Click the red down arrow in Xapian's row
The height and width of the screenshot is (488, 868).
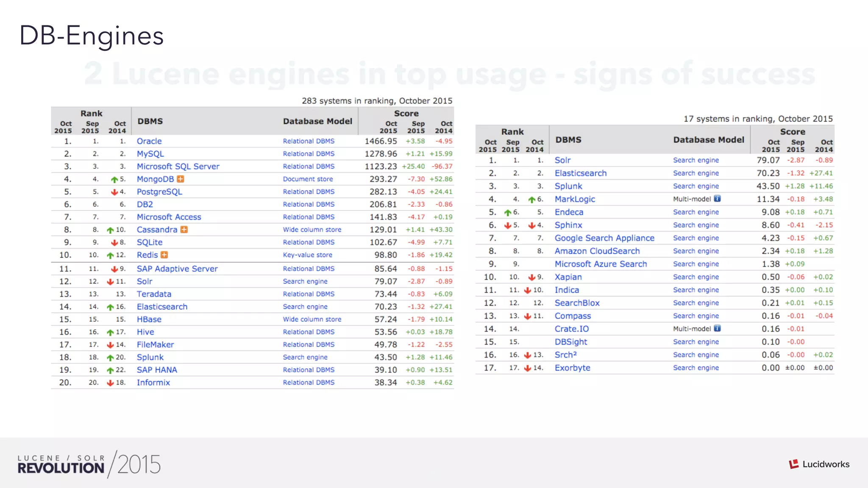click(531, 277)
